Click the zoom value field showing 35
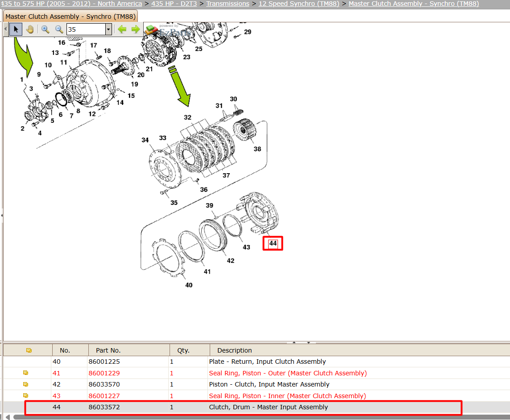Screen dimensions: 510x420 point(86,29)
